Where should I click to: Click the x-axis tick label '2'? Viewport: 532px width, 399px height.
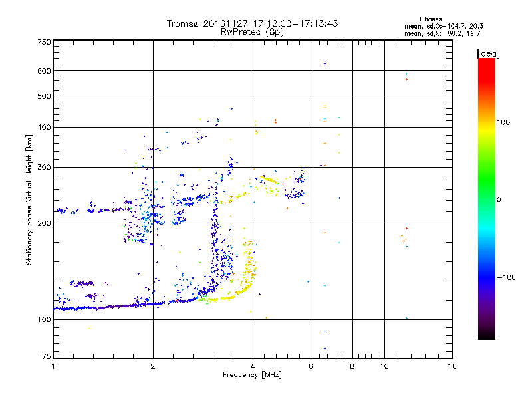(153, 366)
